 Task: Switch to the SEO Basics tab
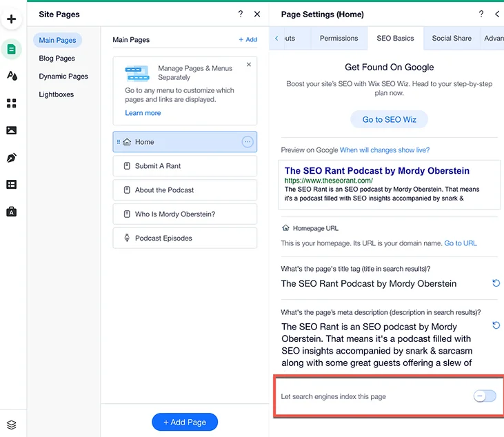click(395, 38)
